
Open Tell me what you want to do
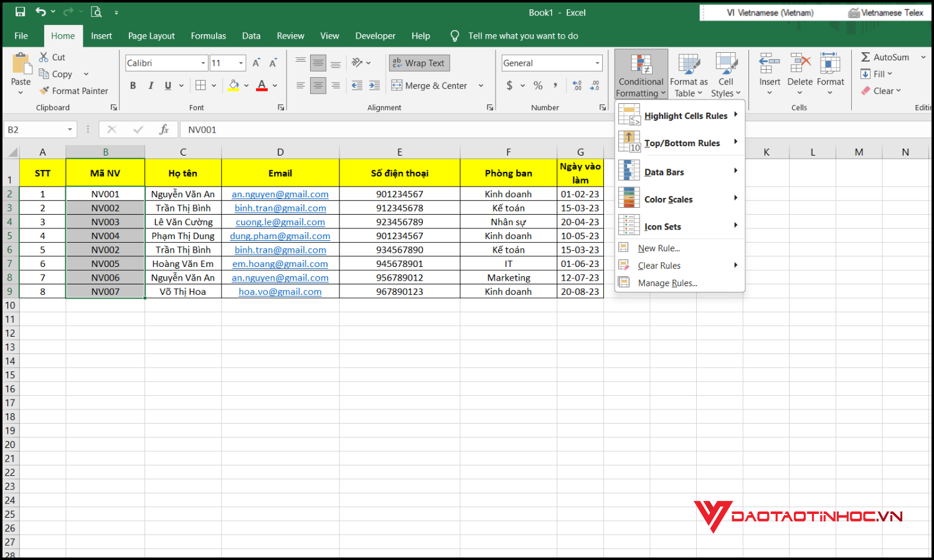pyautogui.click(x=523, y=36)
